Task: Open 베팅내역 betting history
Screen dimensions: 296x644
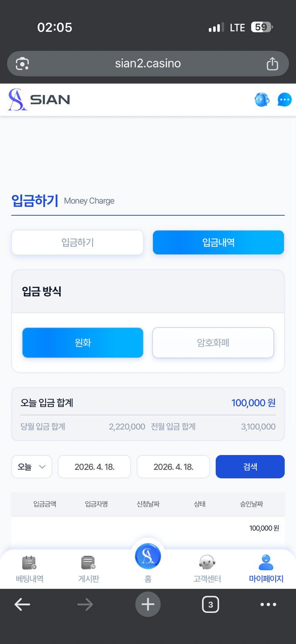Action: (x=30, y=568)
